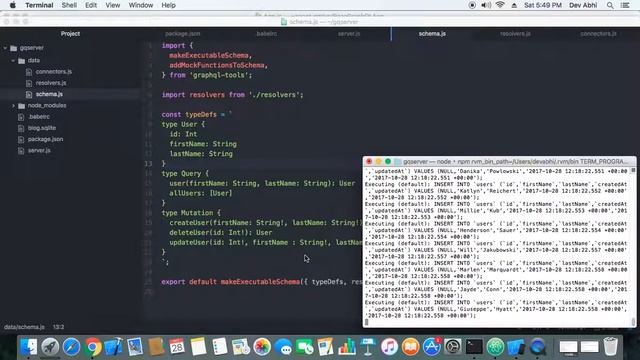Viewport: 640px width, 360px height.
Task: Open Calendar icon showing 28
Action: tap(177, 347)
